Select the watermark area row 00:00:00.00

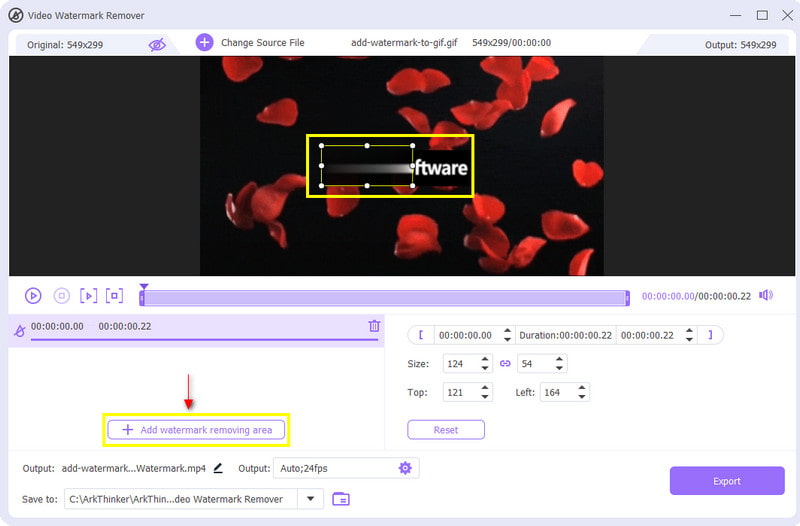coord(196,331)
